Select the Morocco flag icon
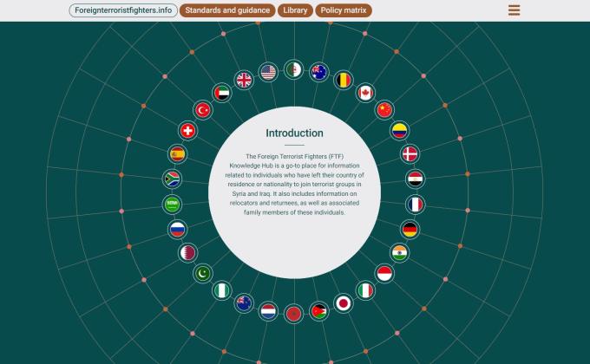 coord(293,314)
